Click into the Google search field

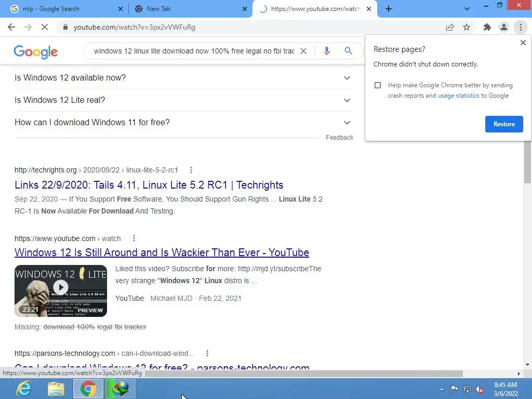tap(194, 51)
